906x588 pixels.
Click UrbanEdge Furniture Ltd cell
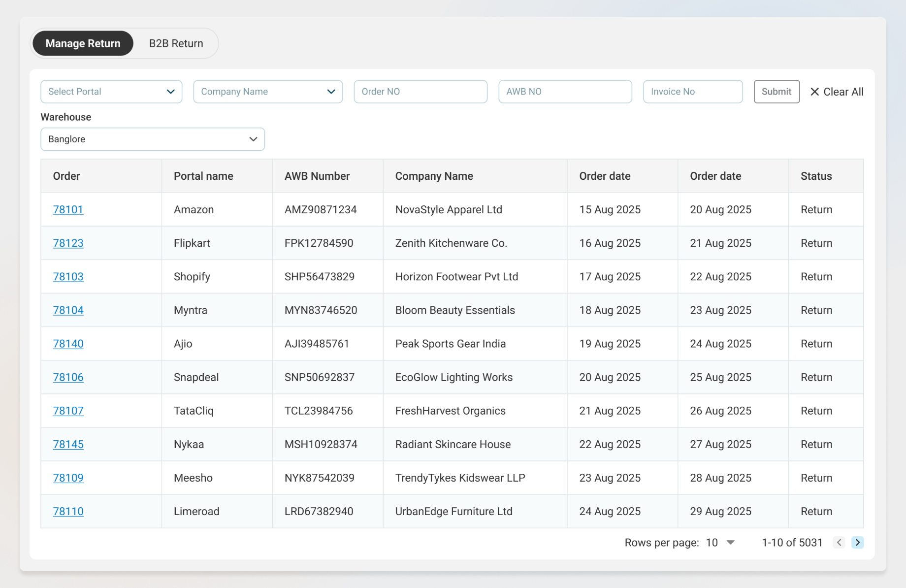tap(475, 511)
